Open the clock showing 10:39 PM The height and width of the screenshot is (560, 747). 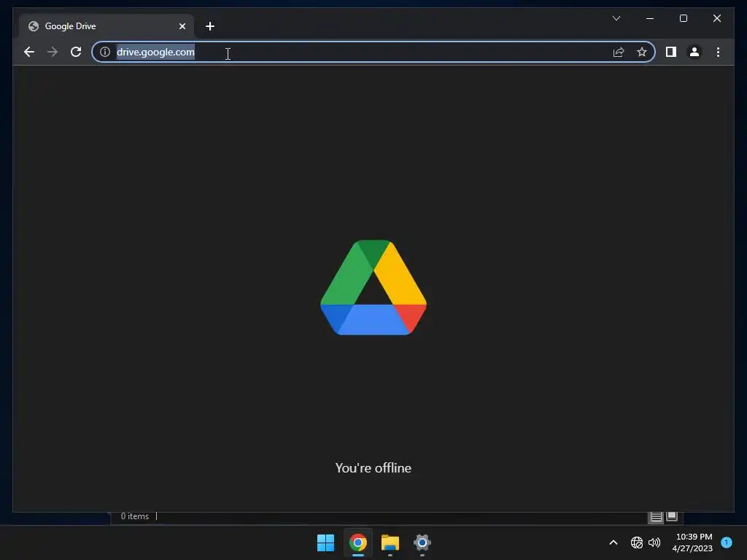[693, 542]
